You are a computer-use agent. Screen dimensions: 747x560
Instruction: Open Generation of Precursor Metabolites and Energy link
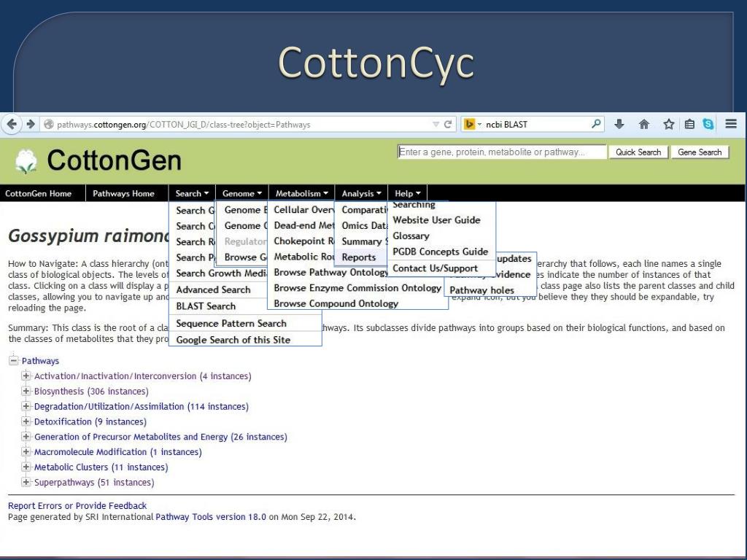160,437
